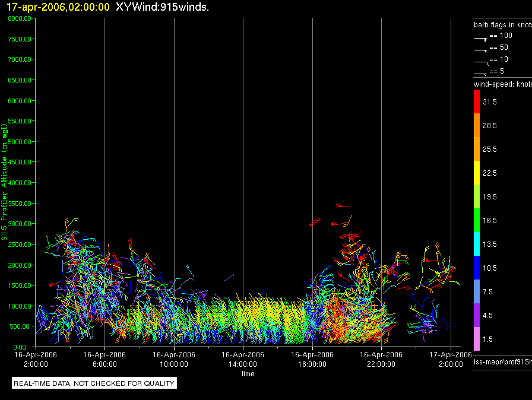Image resolution: width=532 pixels, height=400 pixels.
Task: Click the green 16.5 knots swatch
Action: [x=477, y=220]
